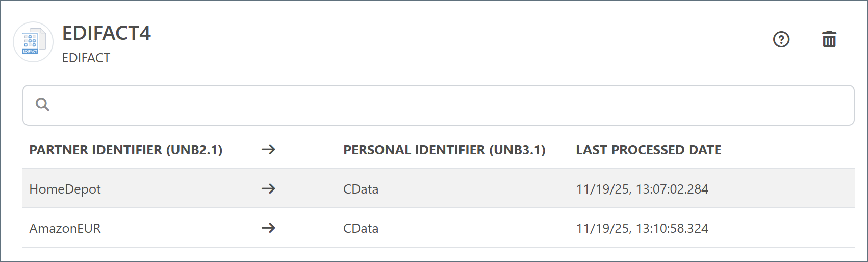This screenshot has height=262, width=868.
Task: Sort by Partner Identifier (UNB2.1) column
Action: point(126,150)
